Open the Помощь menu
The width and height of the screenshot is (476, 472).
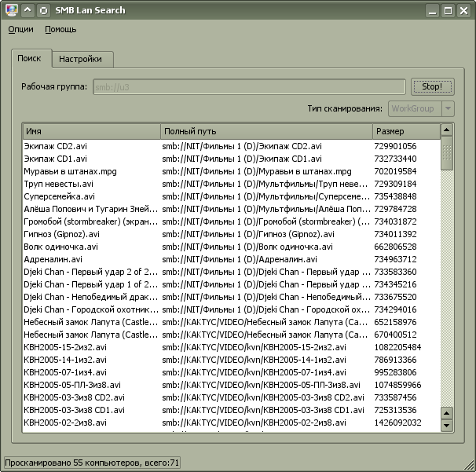tap(60, 29)
